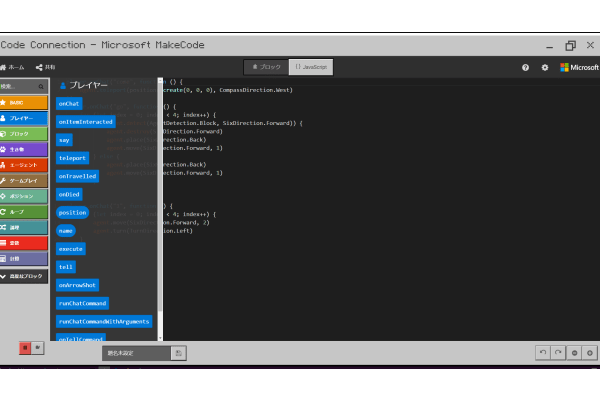
Task: Select the teleport block
Action: coord(72,158)
